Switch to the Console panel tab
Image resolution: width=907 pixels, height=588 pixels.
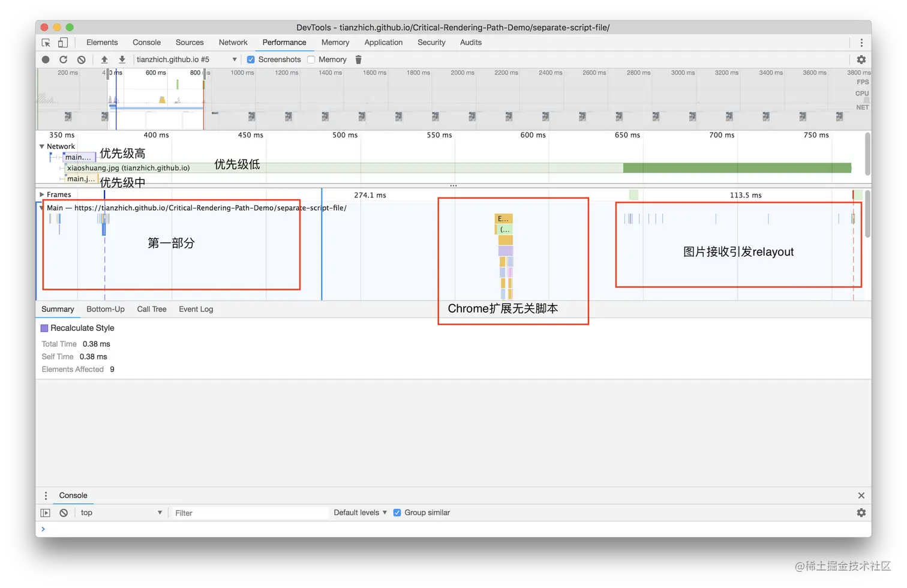pos(146,43)
